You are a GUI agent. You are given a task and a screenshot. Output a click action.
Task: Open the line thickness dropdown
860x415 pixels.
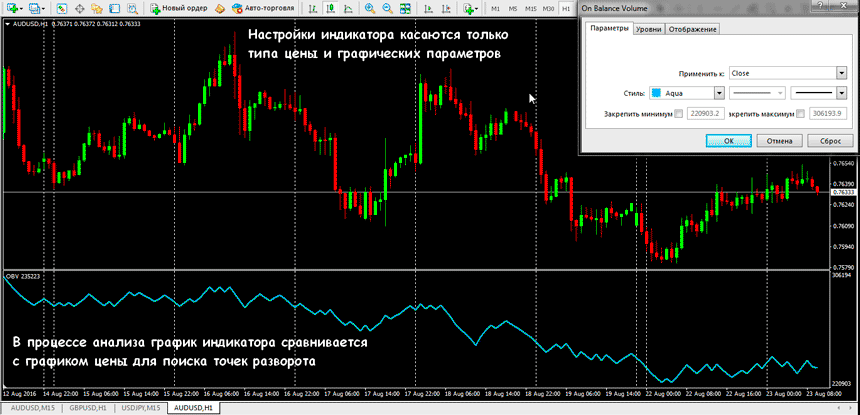[x=842, y=93]
